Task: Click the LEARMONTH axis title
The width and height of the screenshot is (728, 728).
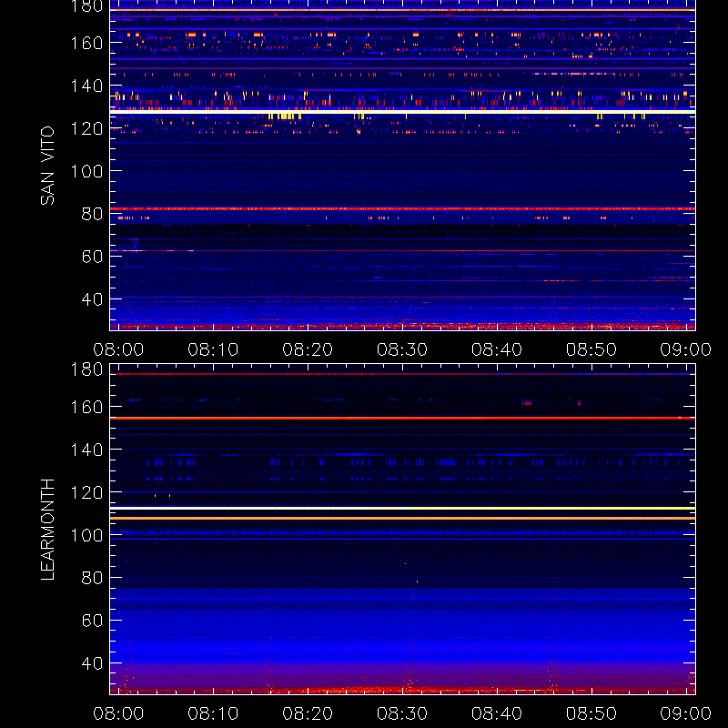Action: click(47, 530)
